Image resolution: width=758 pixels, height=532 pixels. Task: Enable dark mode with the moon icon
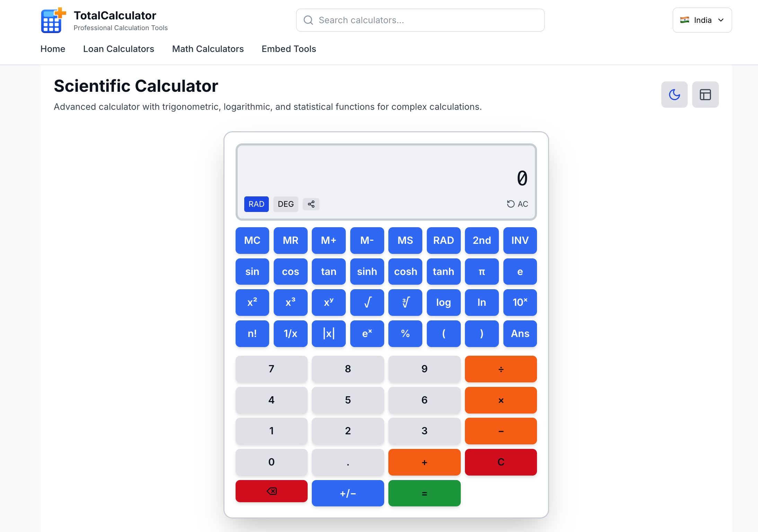(674, 94)
